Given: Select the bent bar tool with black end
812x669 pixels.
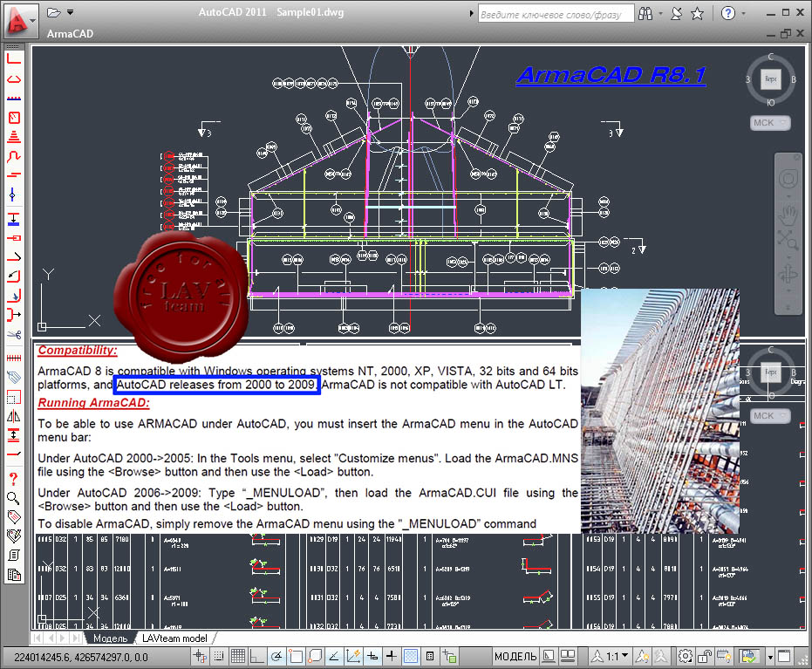Looking at the screenshot, I should (14, 256).
